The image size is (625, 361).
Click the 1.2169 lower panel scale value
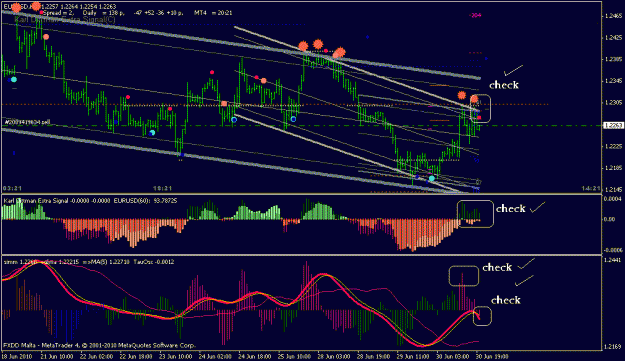tap(613, 347)
